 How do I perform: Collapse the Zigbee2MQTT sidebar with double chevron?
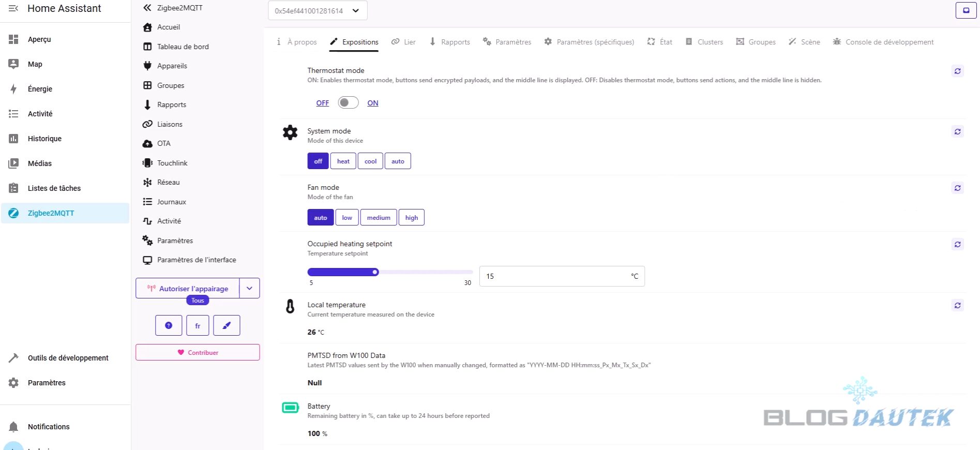(x=147, y=8)
